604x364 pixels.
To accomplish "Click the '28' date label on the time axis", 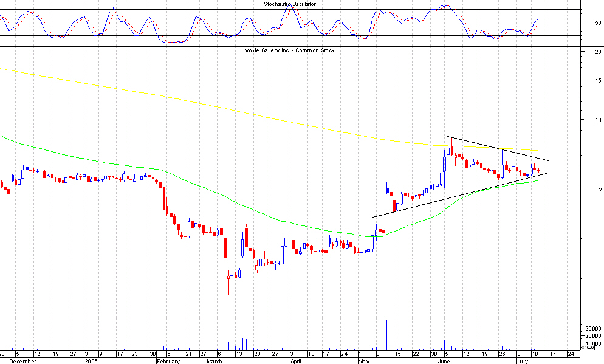I will coord(2,354).
